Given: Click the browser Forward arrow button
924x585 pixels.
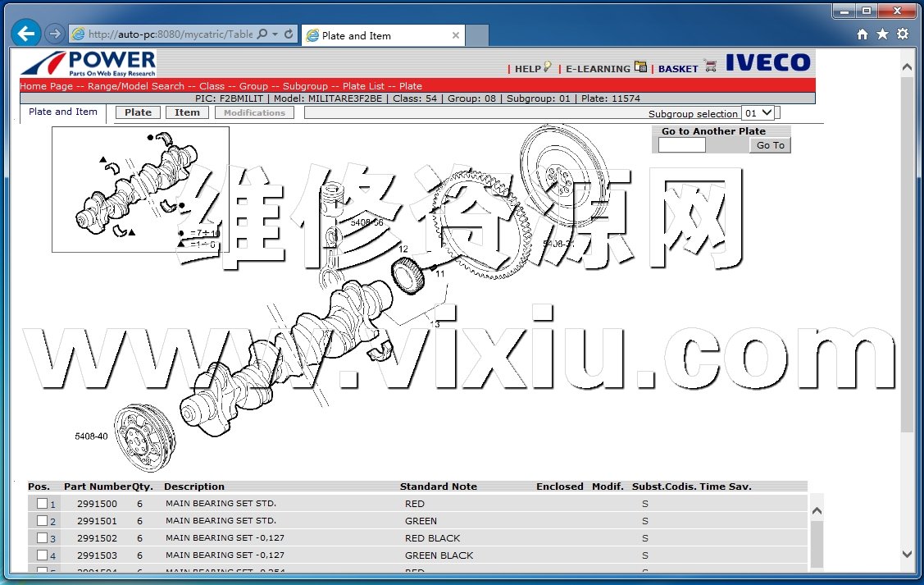Looking at the screenshot, I should [x=54, y=34].
